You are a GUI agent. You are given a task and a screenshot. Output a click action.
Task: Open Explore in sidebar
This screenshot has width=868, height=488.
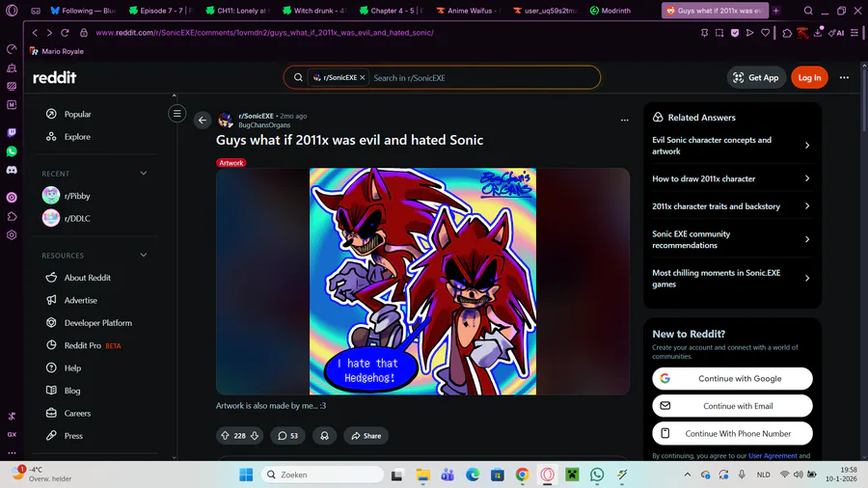77,137
